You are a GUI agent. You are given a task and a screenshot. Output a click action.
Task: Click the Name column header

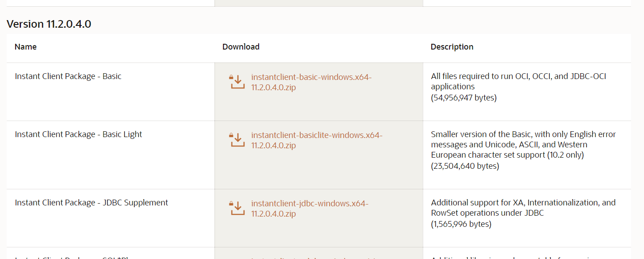click(26, 47)
